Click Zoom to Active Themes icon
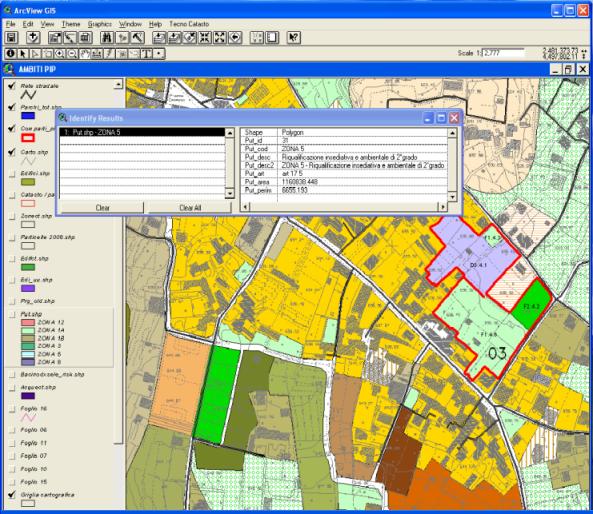 pos(174,37)
